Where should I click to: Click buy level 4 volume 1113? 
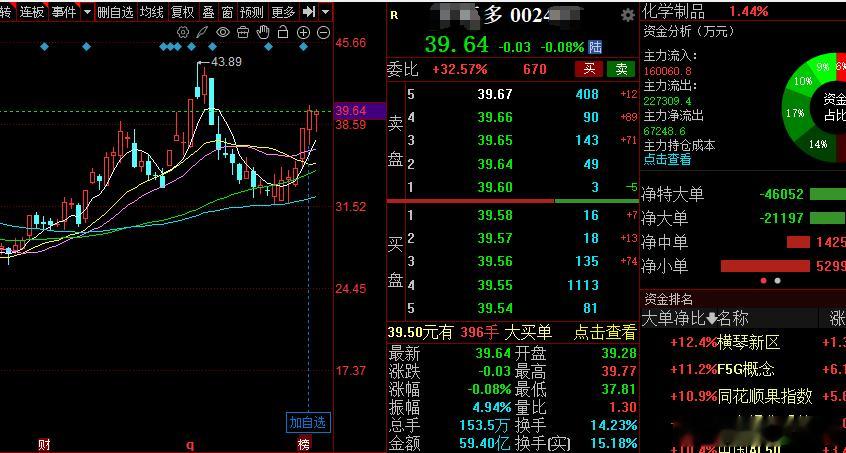tap(583, 285)
